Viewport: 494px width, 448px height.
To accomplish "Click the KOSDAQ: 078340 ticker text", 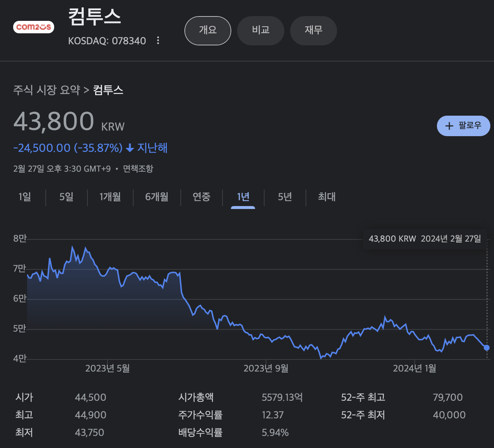I will coord(107,41).
